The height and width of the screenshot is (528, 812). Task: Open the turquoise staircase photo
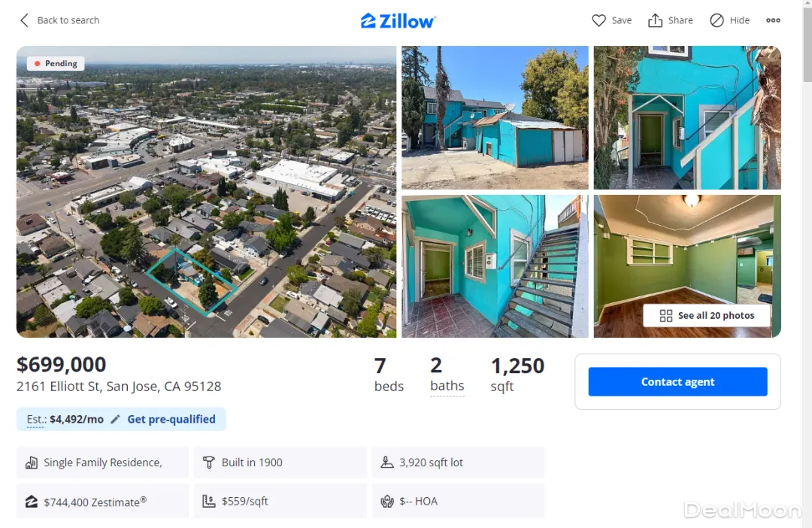coord(495,266)
